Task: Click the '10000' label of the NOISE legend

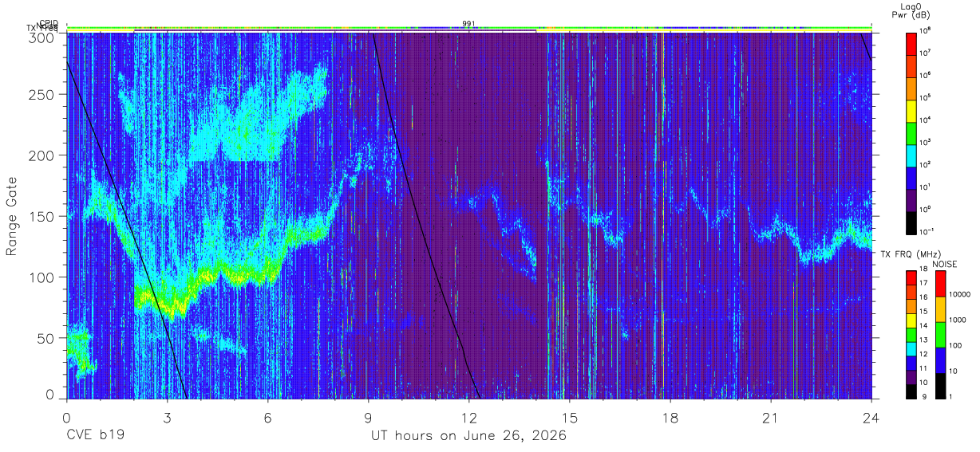Action: click(x=959, y=293)
